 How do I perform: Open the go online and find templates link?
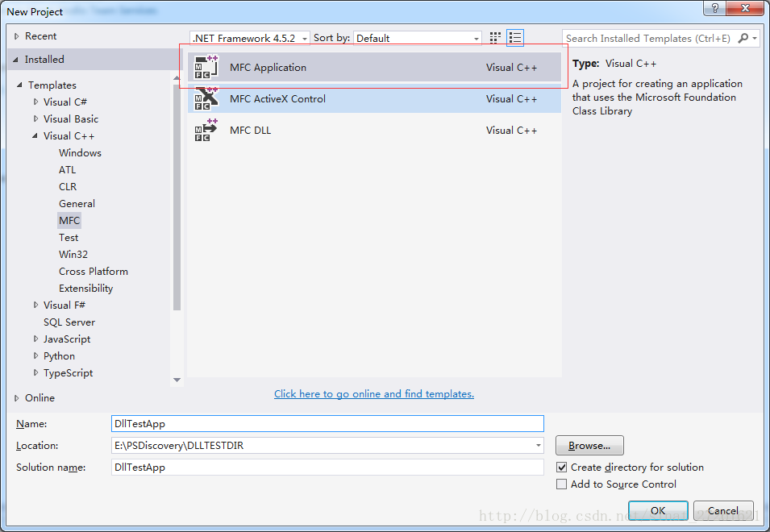pyautogui.click(x=373, y=393)
